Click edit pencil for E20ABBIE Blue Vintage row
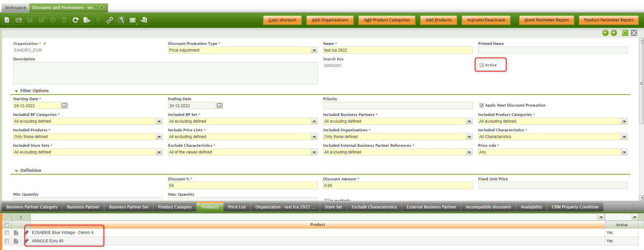 (27, 233)
